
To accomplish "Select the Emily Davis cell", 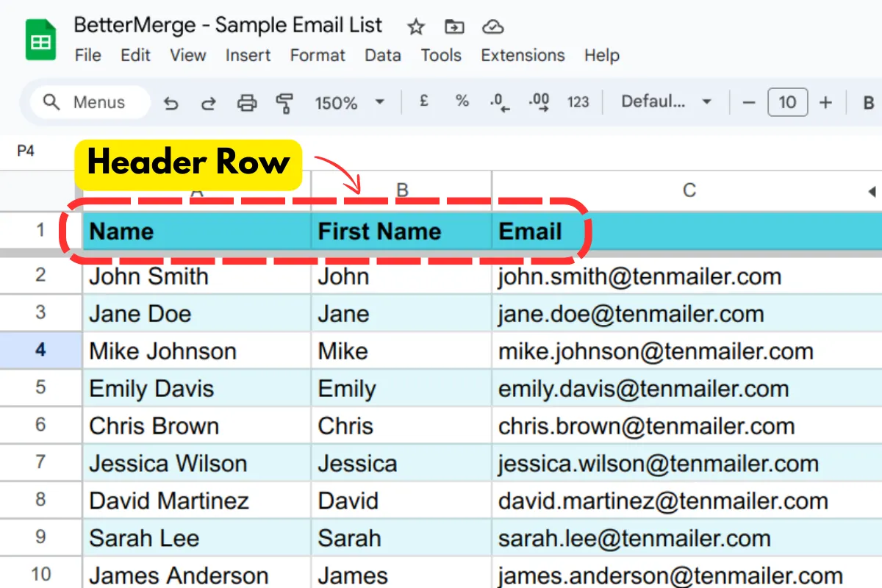I will [x=197, y=388].
